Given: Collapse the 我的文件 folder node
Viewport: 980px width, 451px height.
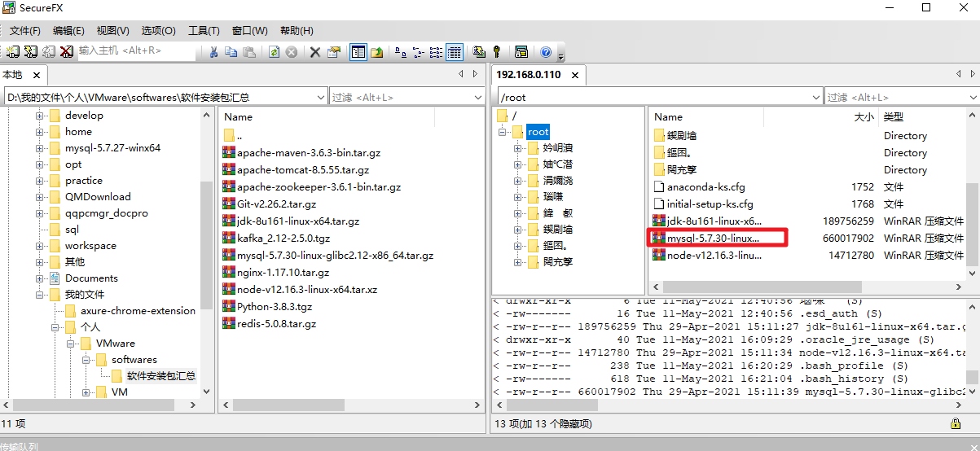Looking at the screenshot, I should [x=39, y=295].
